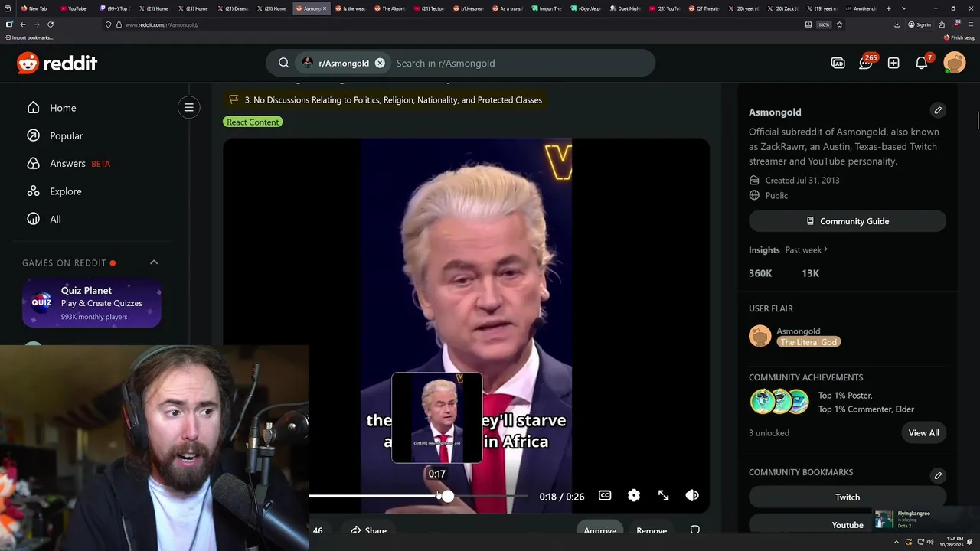
Task: Open the Quiz Planet game card
Action: (x=92, y=303)
